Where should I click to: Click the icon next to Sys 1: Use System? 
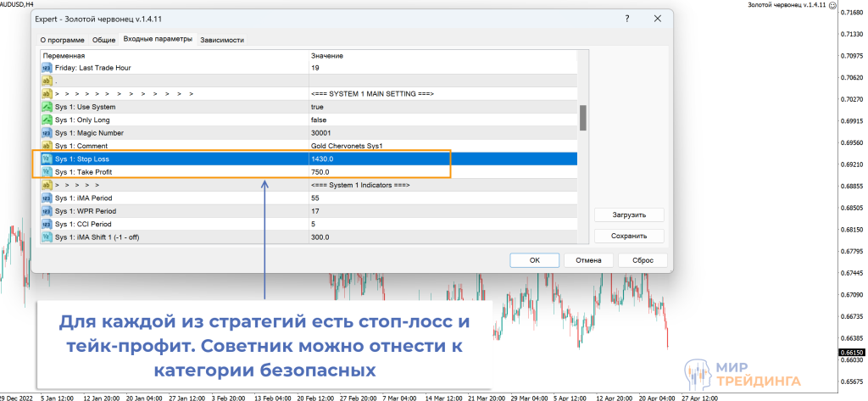(47, 107)
